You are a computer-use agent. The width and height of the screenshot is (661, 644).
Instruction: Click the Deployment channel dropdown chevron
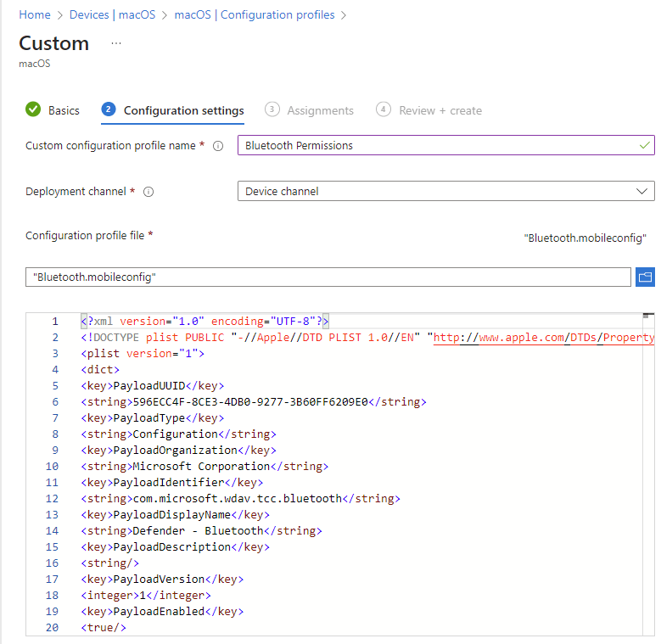[x=641, y=191]
